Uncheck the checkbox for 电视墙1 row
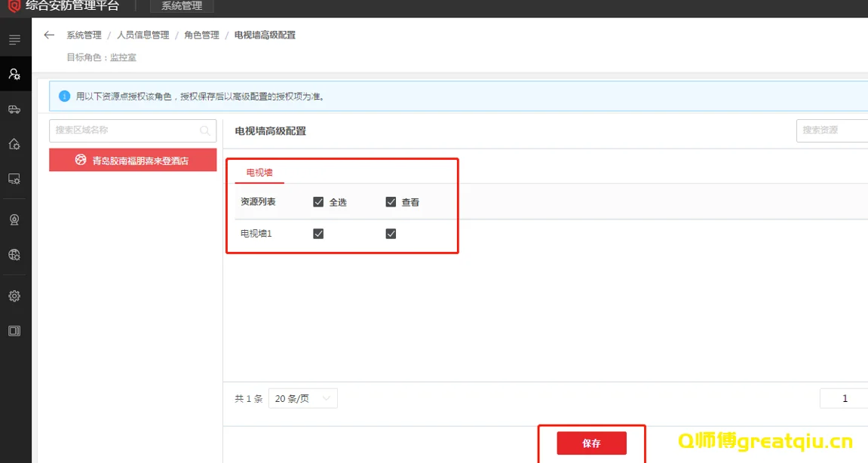 pos(318,233)
